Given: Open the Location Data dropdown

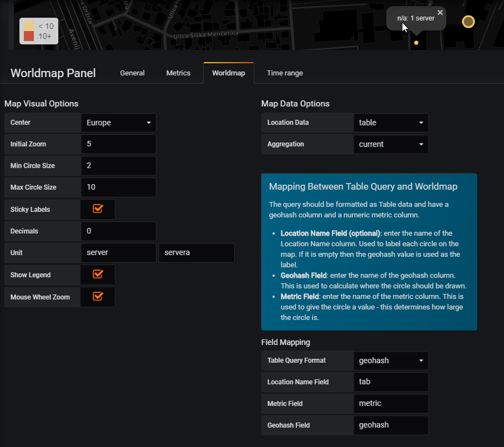Looking at the screenshot, I should point(391,123).
